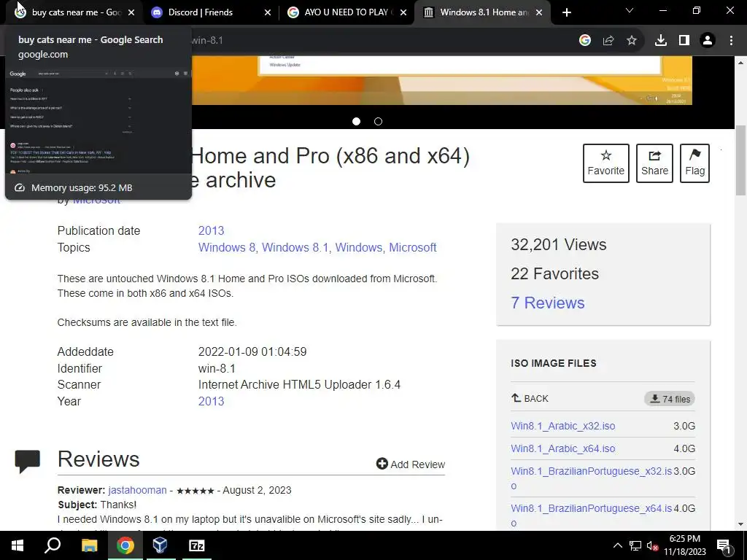The width and height of the screenshot is (747, 560).
Task: Click the win-8.1 address bar text
Action: click(x=206, y=41)
